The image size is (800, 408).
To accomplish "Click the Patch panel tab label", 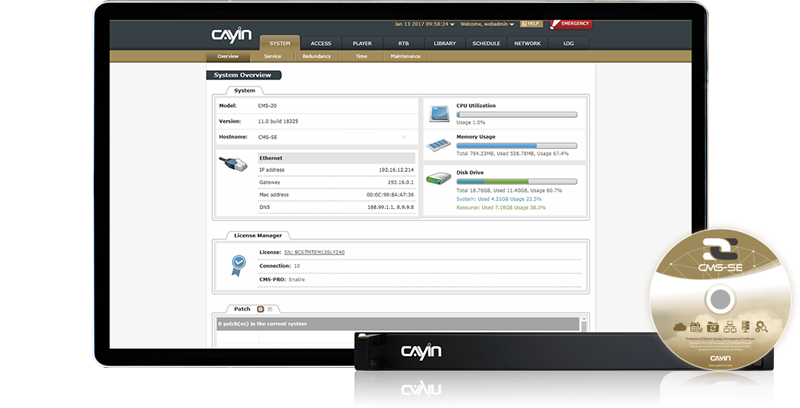I will pyautogui.click(x=242, y=309).
